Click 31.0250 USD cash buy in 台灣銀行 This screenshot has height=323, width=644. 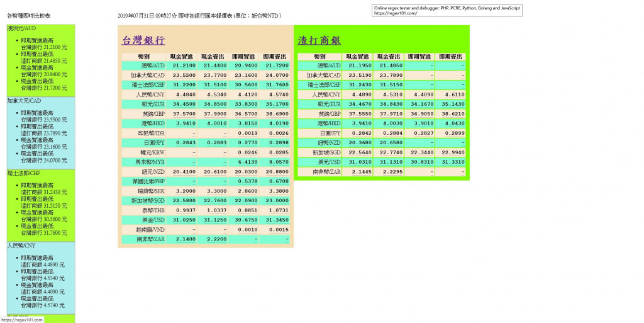point(184,220)
